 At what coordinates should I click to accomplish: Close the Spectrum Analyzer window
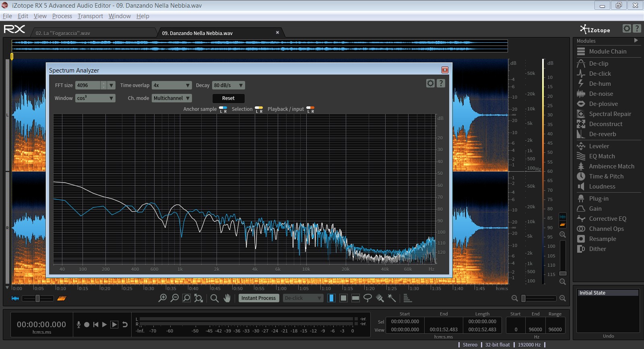[445, 70]
